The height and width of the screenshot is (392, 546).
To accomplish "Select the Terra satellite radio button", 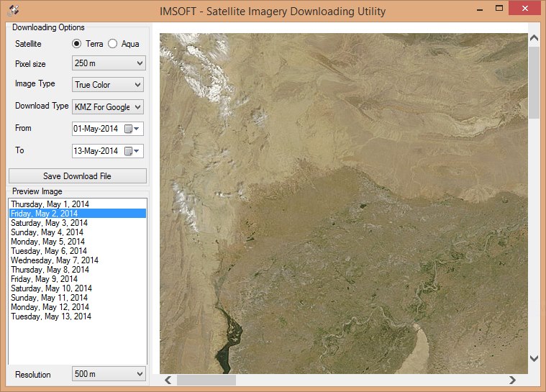I will [x=76, y=44].
